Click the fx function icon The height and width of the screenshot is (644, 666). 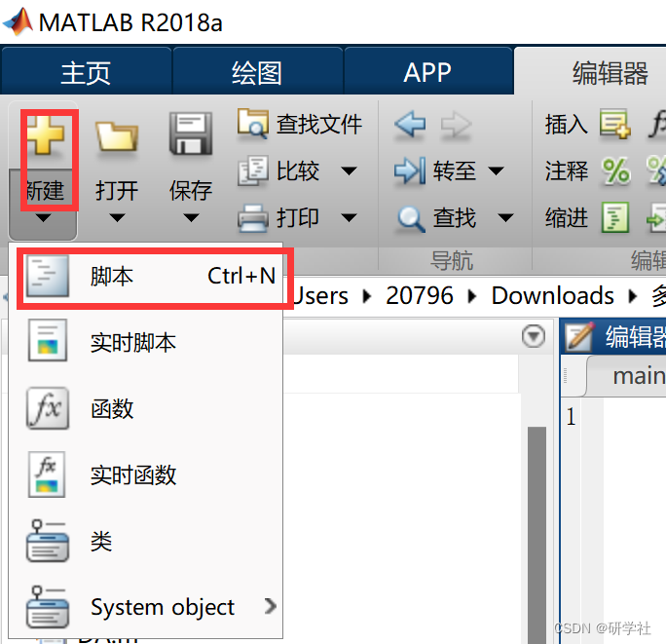(x=48, y=408)
